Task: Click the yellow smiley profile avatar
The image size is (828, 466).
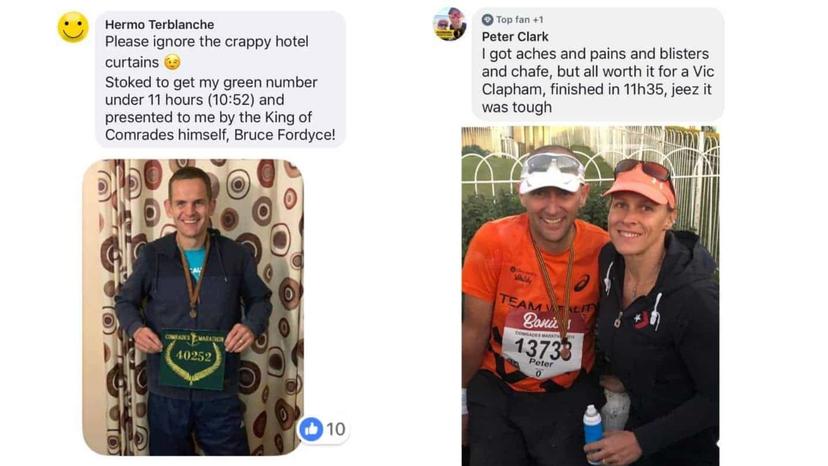Action: (73, 27)
